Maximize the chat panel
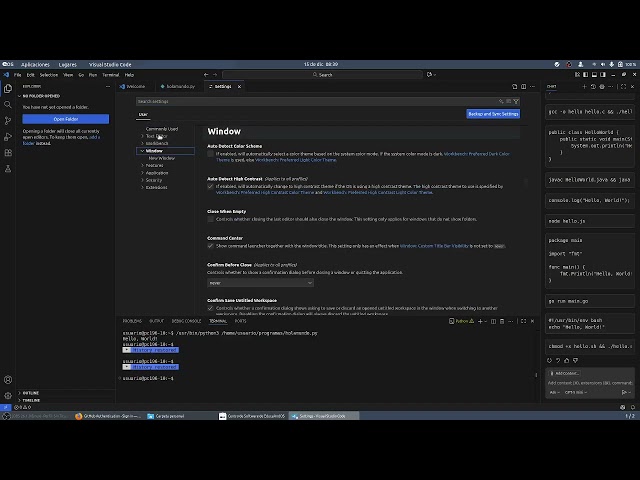The width and height of the screenshot is (640, 480). click(x=623, y=87)
